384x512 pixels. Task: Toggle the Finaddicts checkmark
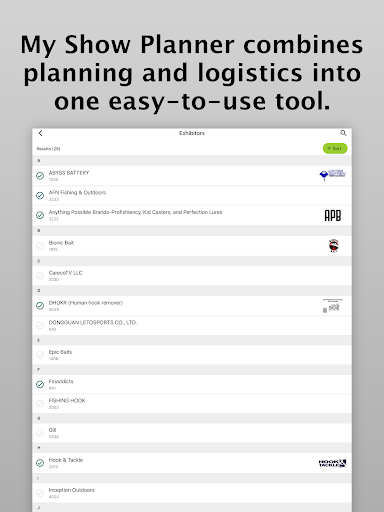point(40,384)
